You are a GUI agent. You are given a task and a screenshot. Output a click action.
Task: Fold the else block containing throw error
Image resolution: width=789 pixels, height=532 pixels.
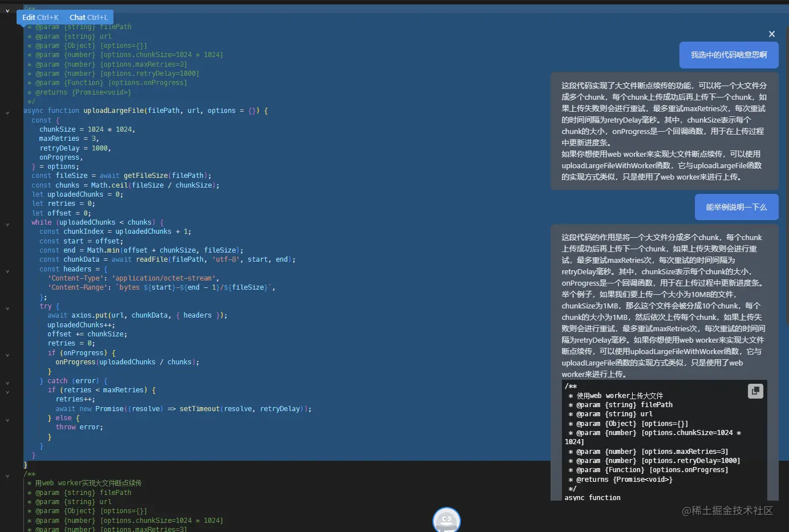point(7,420)
